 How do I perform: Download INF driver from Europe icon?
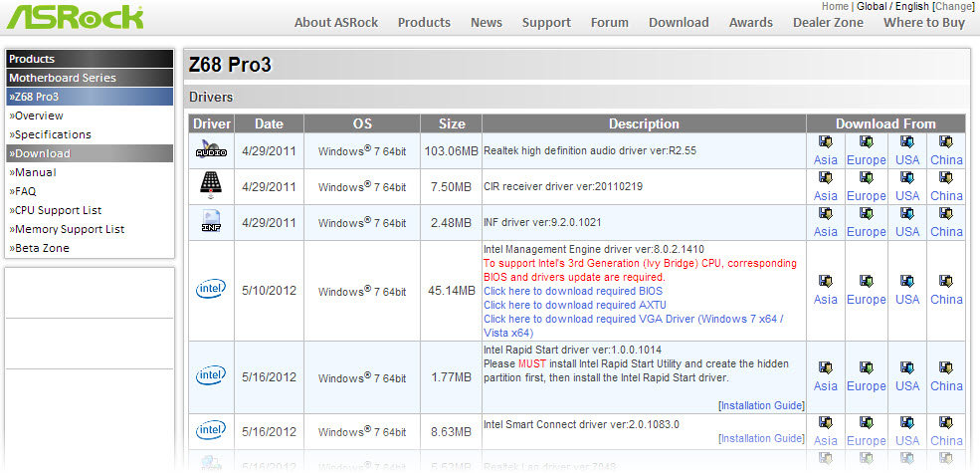(867, 213)
